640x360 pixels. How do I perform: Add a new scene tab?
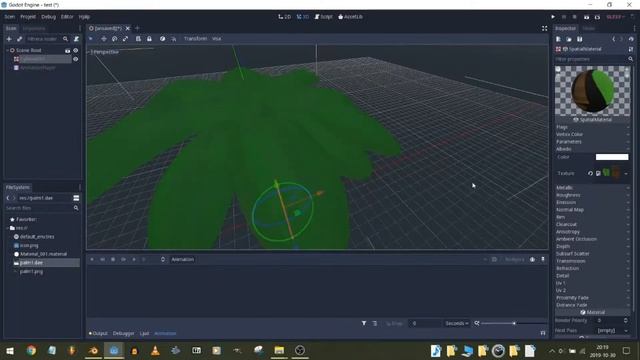[x=138, y=28]
